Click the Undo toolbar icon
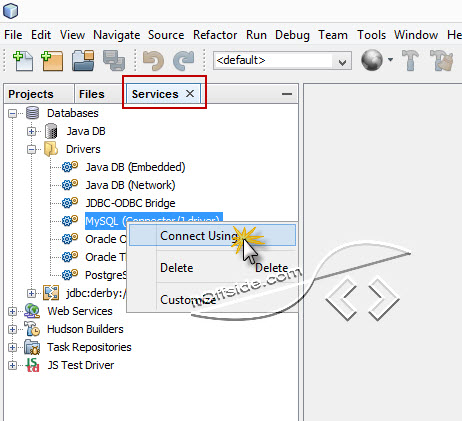This screenshot has width=462, height=421. click(x=153, y=60)
